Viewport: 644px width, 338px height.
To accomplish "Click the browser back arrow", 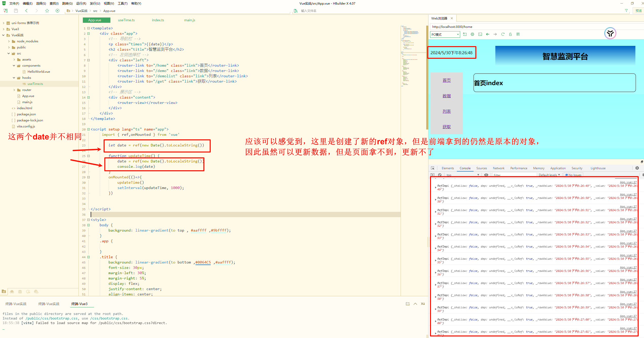I will click(487, 34).
